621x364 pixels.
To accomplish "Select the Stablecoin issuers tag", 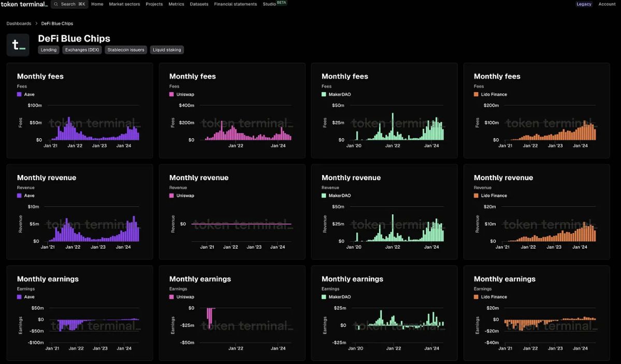I will pyautogui.click(x=126, y=50).
